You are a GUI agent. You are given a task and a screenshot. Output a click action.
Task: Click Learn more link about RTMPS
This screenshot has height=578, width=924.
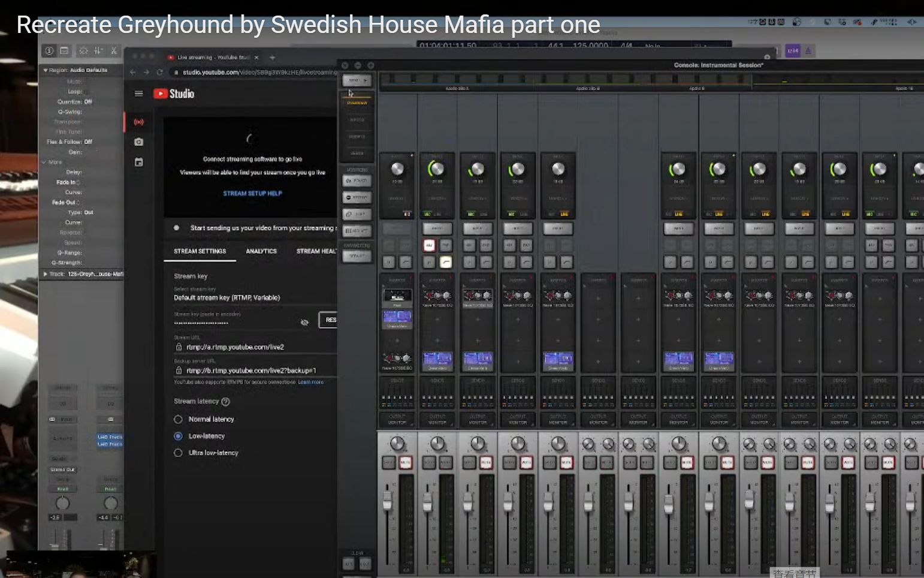coord(310,382)
